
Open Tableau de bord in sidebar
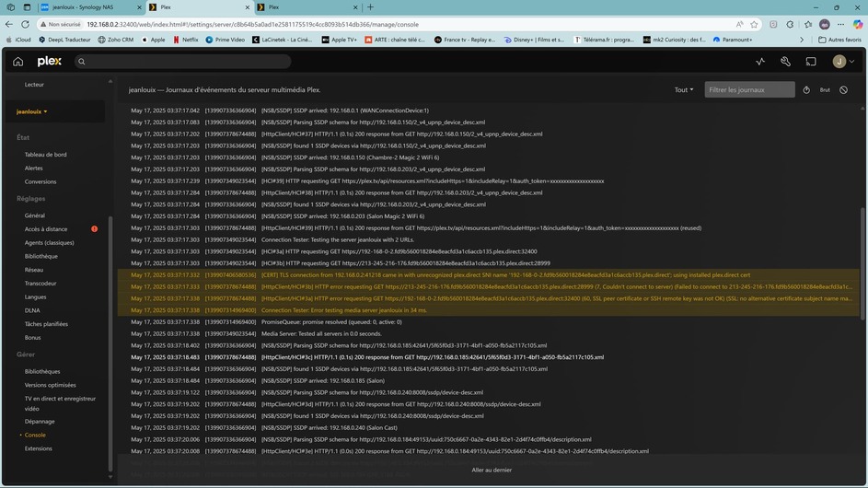pyautogui.click(x=45, y=155)
